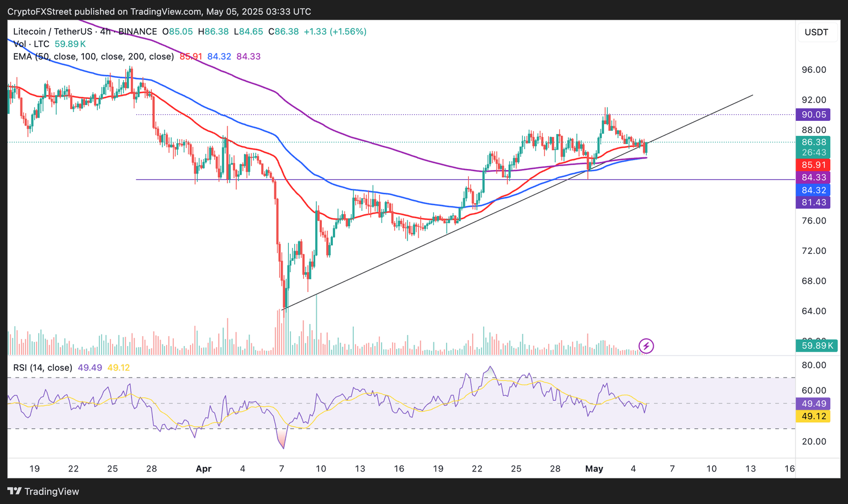Click the 86.38 current price label
This screenshot has height=504, width=848.
[x=814, y=142]
